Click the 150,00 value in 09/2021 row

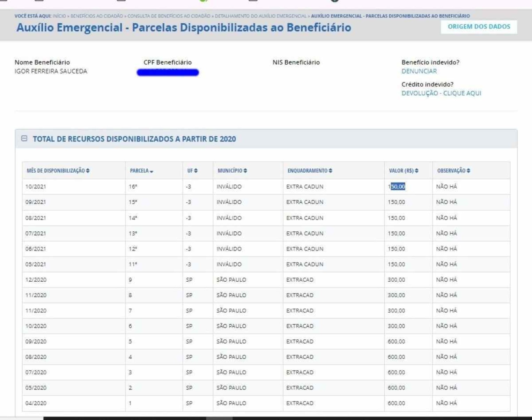[x=396, y=202]
